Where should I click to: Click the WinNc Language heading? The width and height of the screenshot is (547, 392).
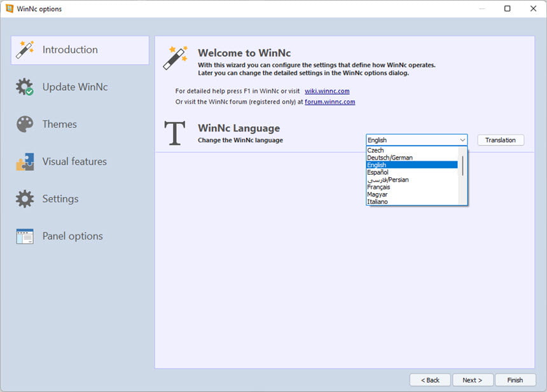coord(239,128)
